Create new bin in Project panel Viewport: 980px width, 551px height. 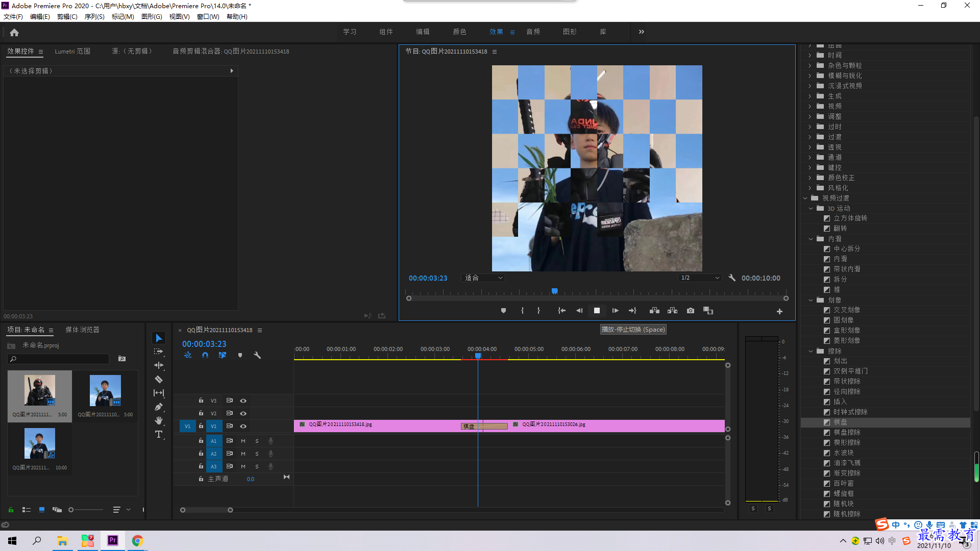122,359
